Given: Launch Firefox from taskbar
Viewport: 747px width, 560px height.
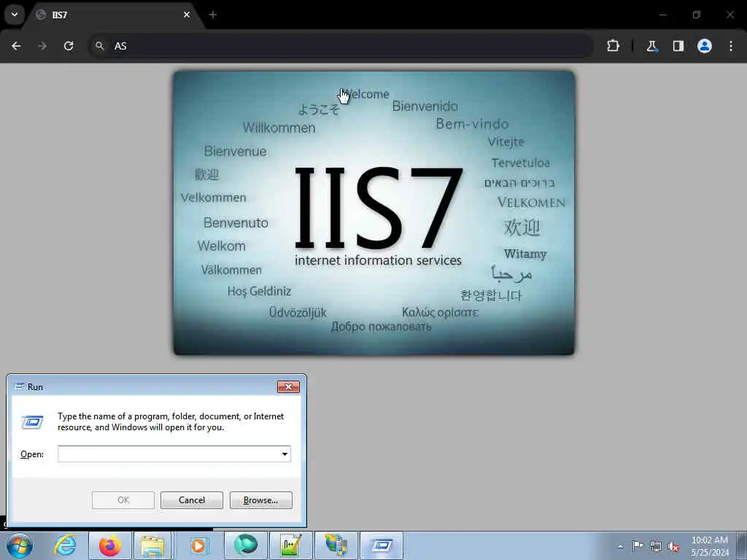Looking at the screenshot, I should 109,545.
